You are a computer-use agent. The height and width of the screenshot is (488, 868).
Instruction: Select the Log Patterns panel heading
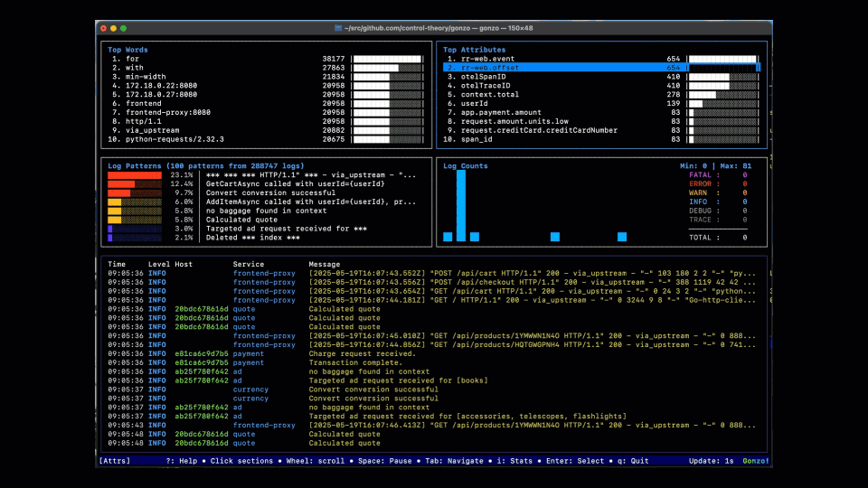tap(206, 166)
